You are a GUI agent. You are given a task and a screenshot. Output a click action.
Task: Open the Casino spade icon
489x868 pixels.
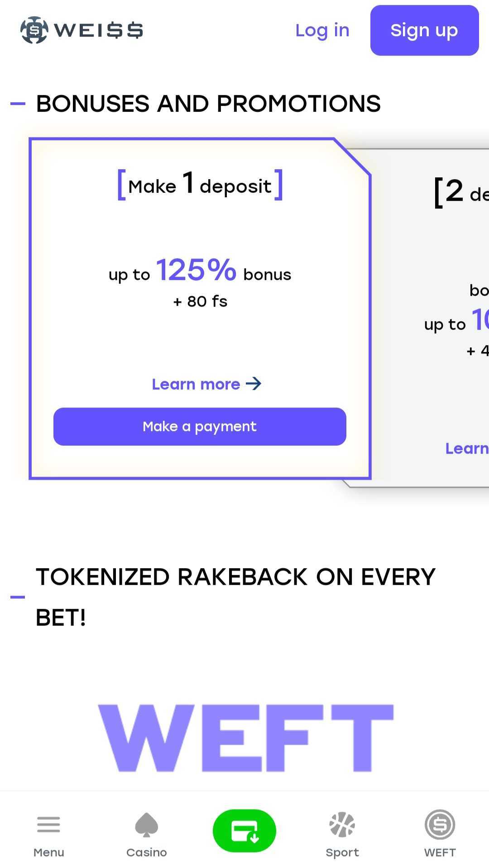tap(146, 825)
